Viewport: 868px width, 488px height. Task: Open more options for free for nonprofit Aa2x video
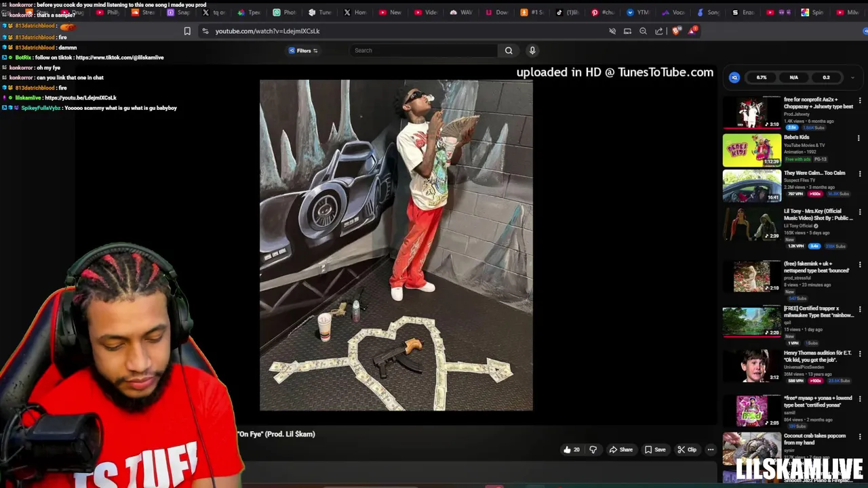859,100
